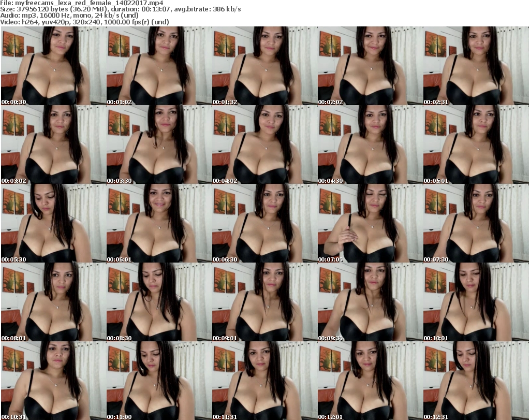Pick the frame stamped 00:12:01
This screenshot has width=530, height=420.
[370, 381]
